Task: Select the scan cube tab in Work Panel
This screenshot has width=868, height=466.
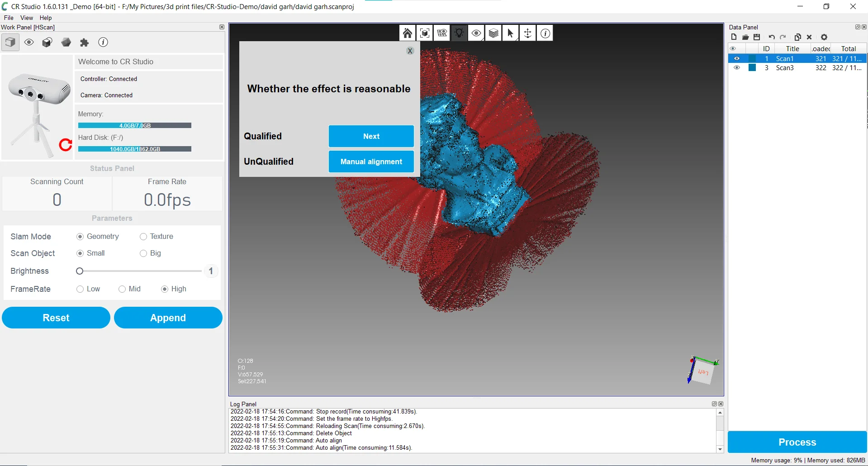Action: point(10,43)
